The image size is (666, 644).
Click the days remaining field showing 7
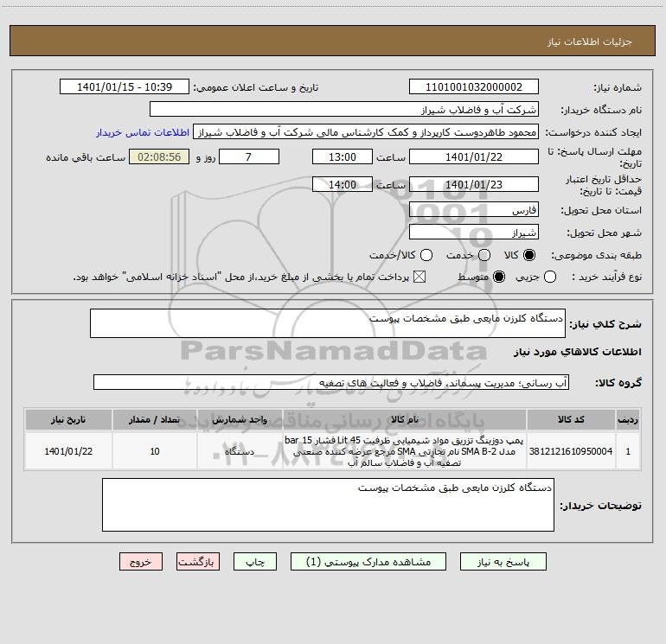pos(249,156)
